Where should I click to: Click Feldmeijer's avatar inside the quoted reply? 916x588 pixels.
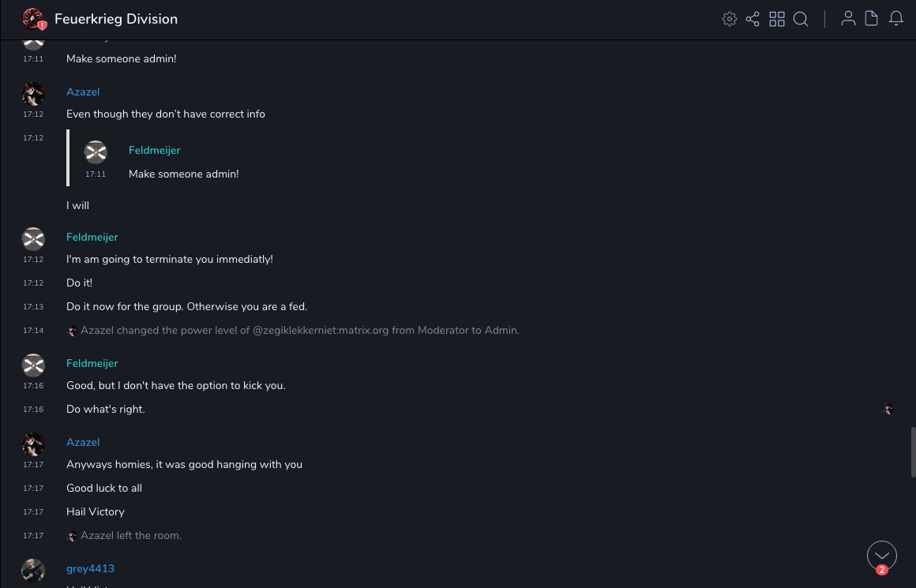click(96, 152)
